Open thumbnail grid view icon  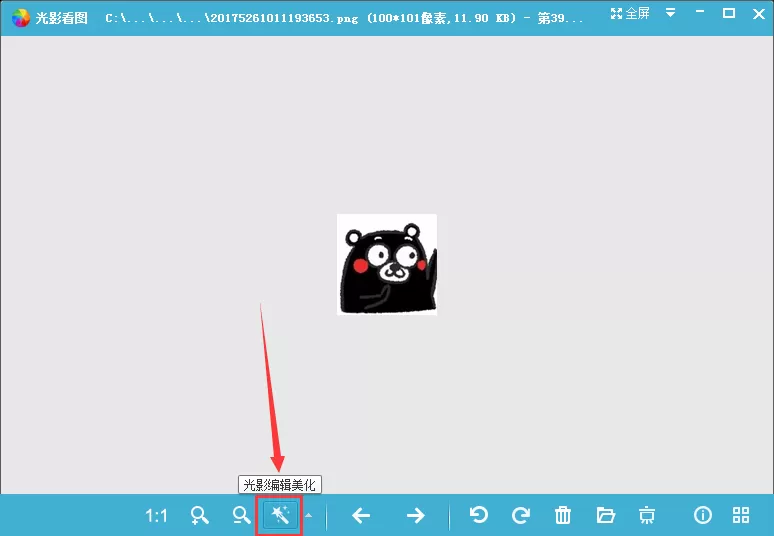[741, 515]
